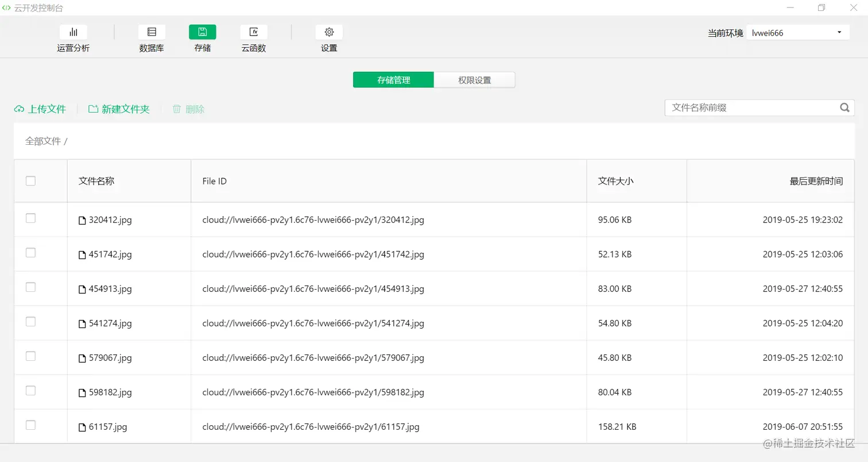Select the 存储 storage icon
This screenshot has width=868, height=462.
203,32
